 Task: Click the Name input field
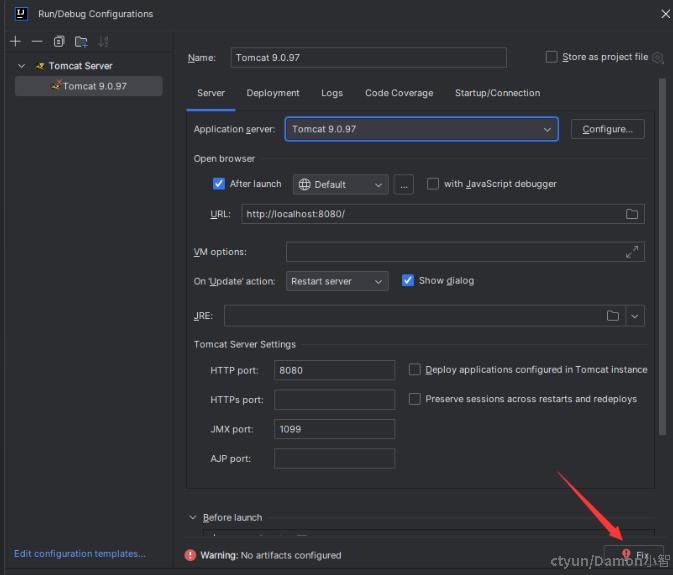[368, 58]
